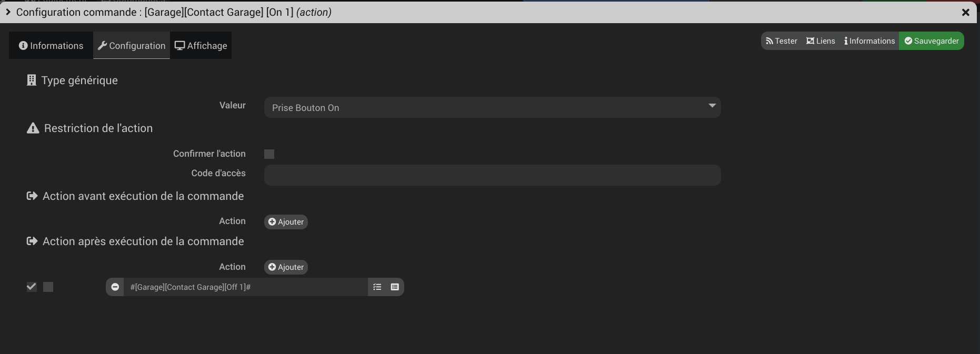Image resolution: width=980 pixels, height=354 pixels.
Task: Open Informations in top-right toolbar
Action: pyautogui.click(x=869, y=41)
